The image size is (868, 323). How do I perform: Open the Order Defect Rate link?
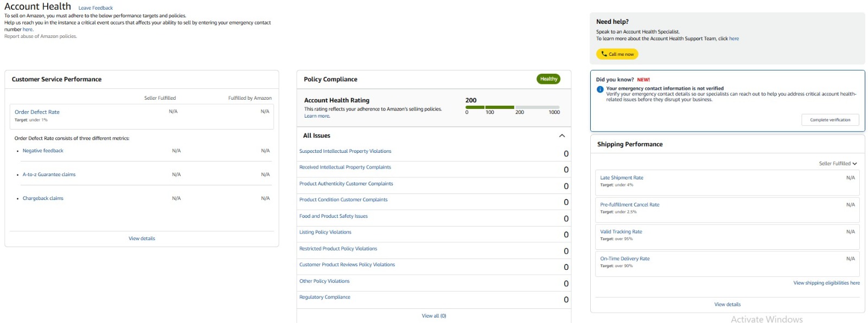[37, 112]
